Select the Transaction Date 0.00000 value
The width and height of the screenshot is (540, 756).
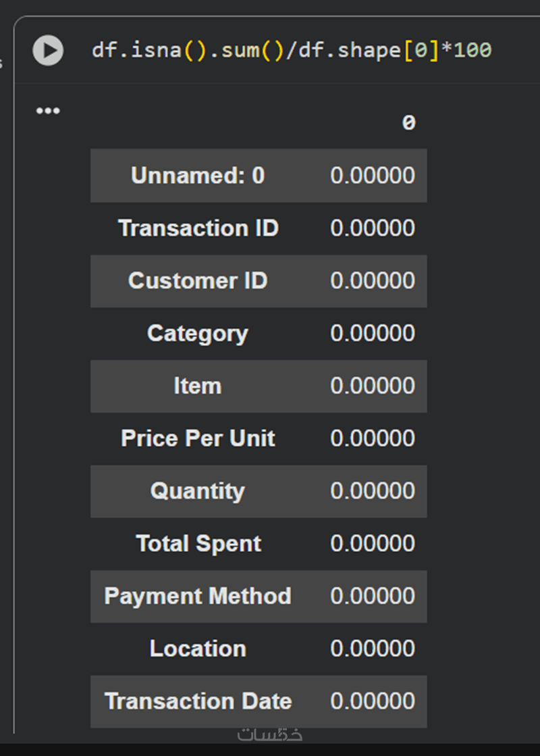pos(373,701)
